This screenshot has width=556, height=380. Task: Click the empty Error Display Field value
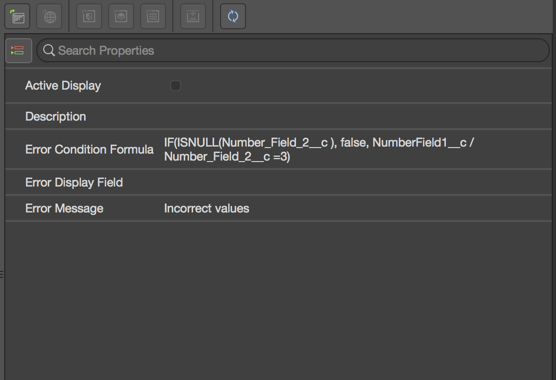[x=356, y=182]
